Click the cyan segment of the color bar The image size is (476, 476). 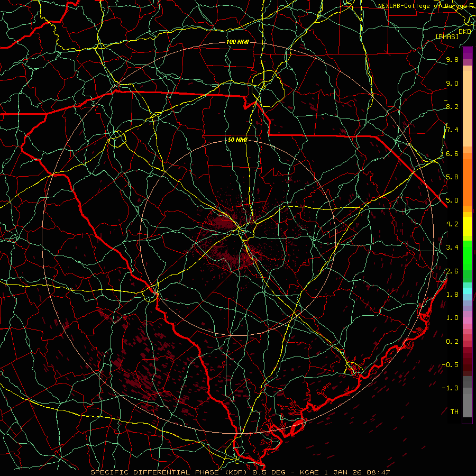pos(467,291)
